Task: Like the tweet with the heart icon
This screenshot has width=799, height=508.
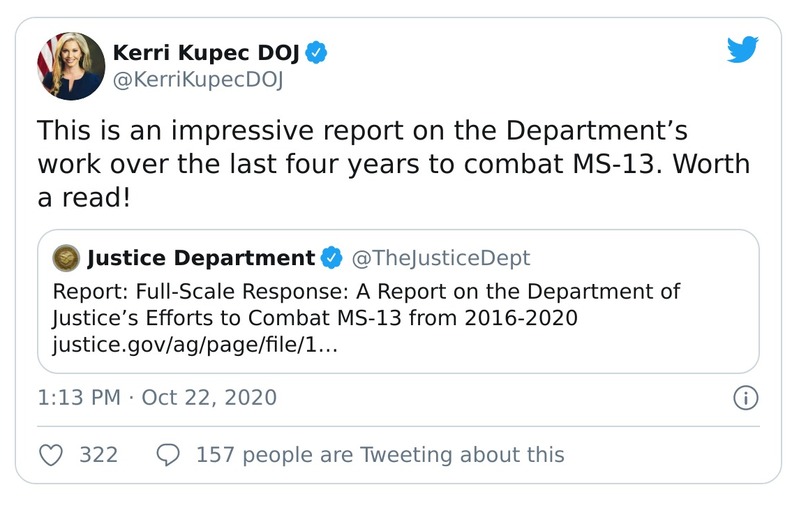Action: [x=51, y=455]
